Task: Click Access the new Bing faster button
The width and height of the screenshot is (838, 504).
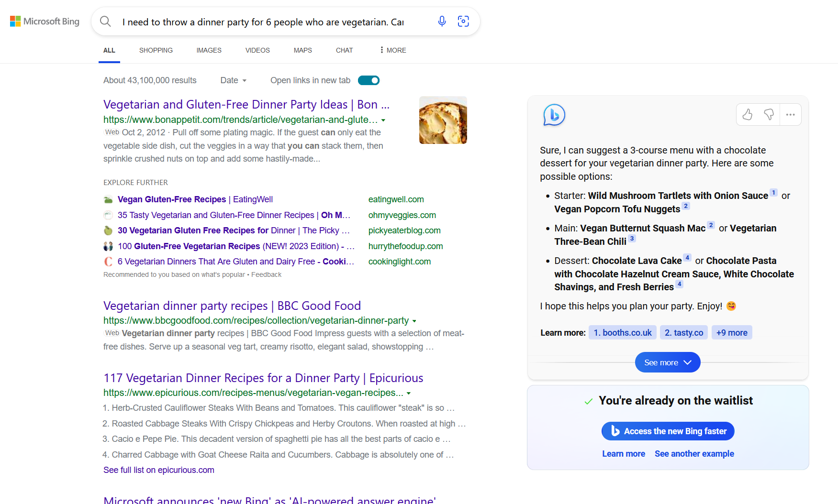Action: tap(668, 431)
